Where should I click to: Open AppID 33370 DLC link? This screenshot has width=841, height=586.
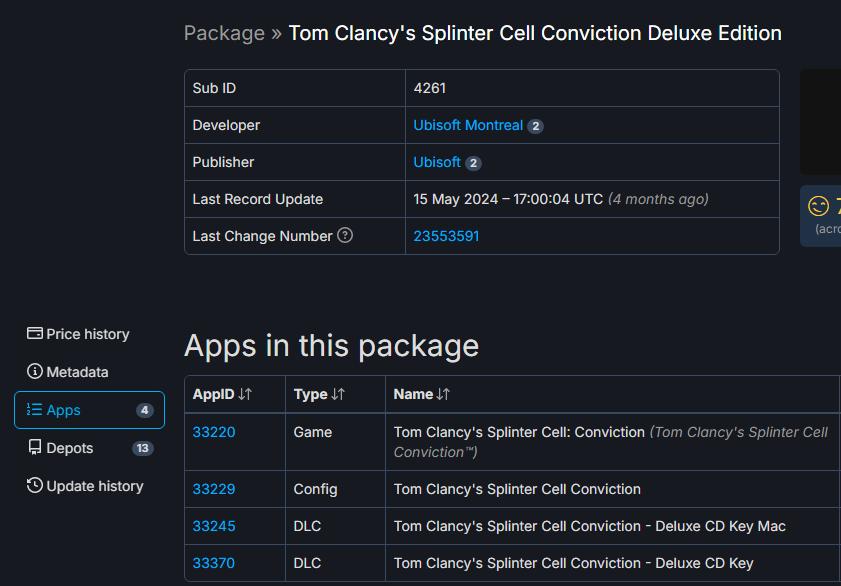click(x=213, y=563)
